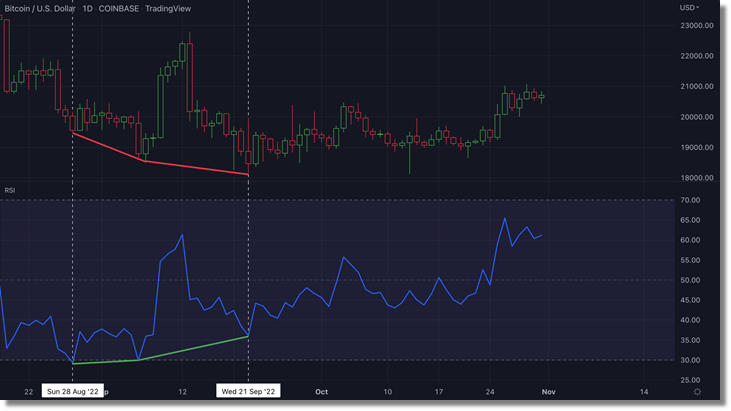The width and height of the screenshot is (731, 411).
Task: Open chart settings gear icon
Action: click(x=696, y=392)
